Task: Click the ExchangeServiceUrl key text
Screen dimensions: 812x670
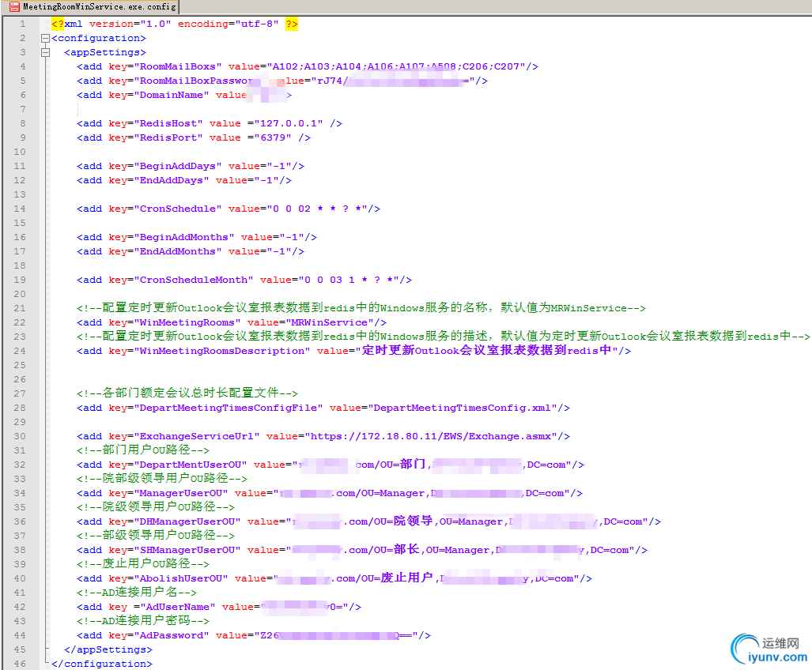Action: coord(197,437)
